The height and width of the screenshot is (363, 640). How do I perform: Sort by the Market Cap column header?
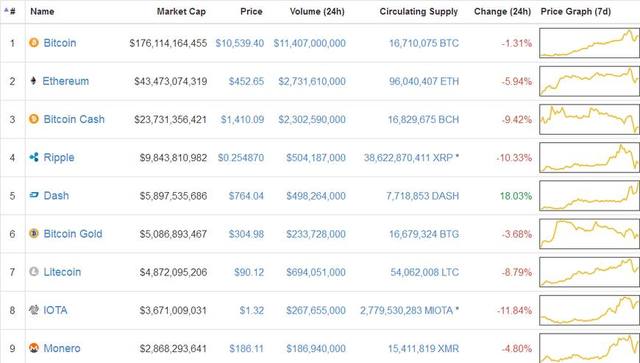click(x=181, y=11)
